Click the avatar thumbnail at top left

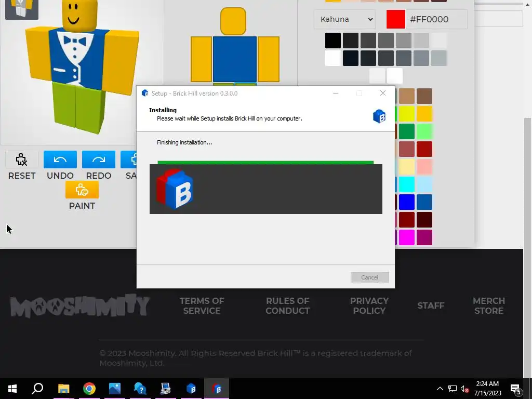(22, 9)
